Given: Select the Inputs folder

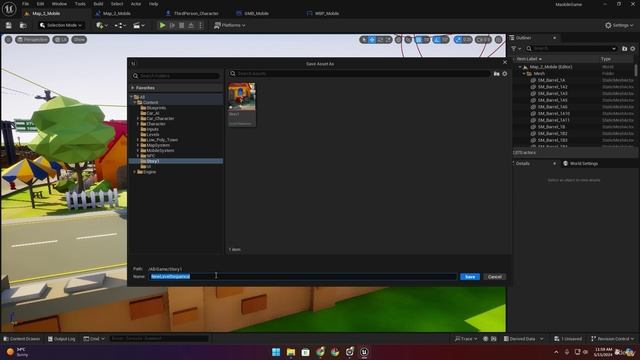Looking at the screenshot, I should pyautogui.click(x=152, y=129).
